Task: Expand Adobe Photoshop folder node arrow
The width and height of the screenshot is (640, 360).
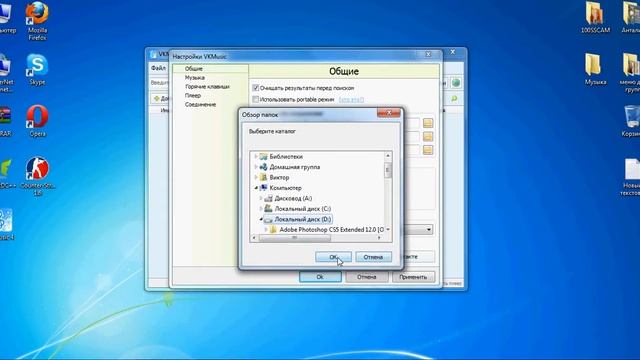Action: tap(266, 230)
